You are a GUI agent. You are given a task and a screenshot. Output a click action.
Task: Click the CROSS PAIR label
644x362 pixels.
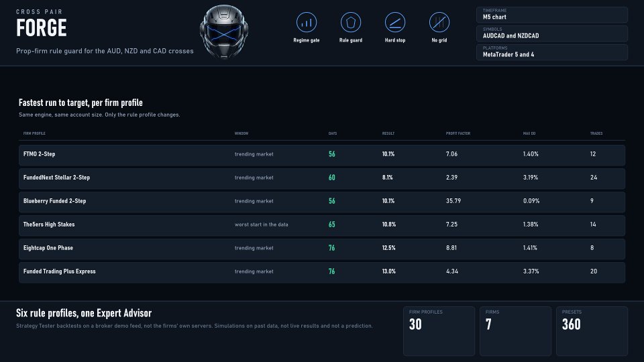[40, 12]
